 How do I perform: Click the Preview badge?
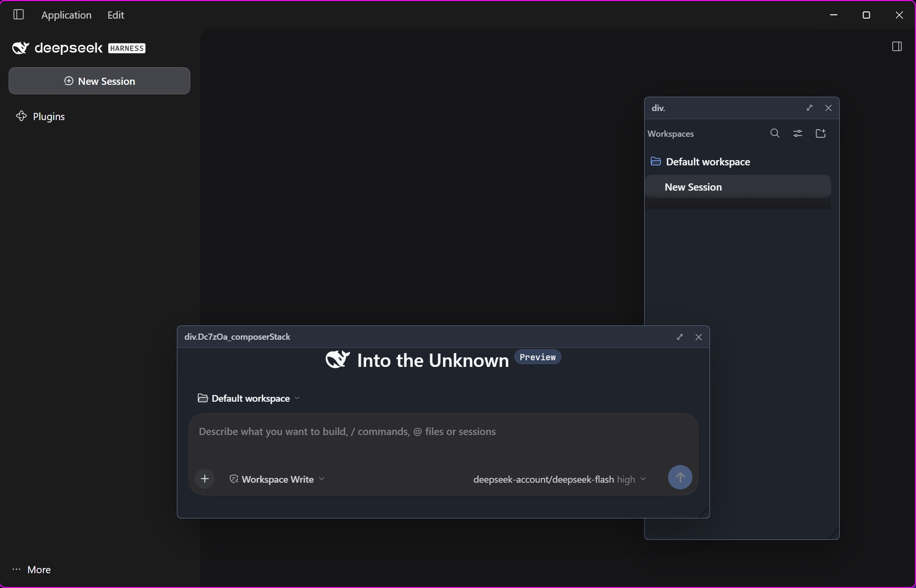click(x=537, y=357)
